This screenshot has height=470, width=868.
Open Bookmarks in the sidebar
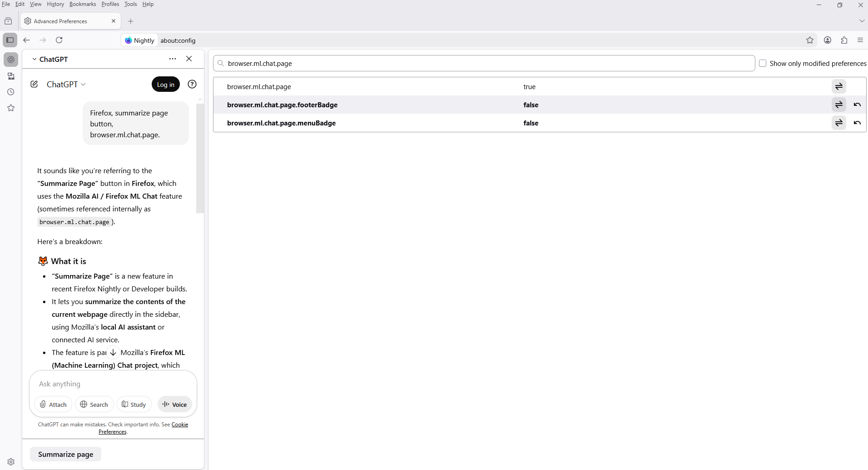point(11,108)
